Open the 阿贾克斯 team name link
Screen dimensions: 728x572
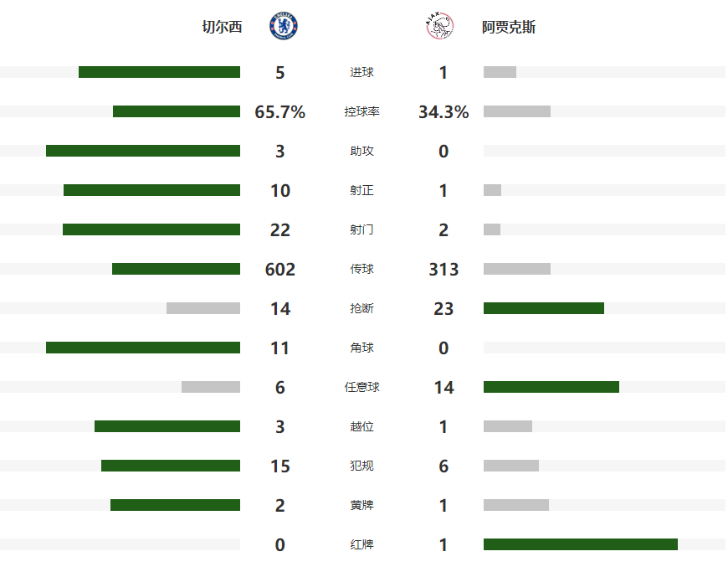pos(509,27)
